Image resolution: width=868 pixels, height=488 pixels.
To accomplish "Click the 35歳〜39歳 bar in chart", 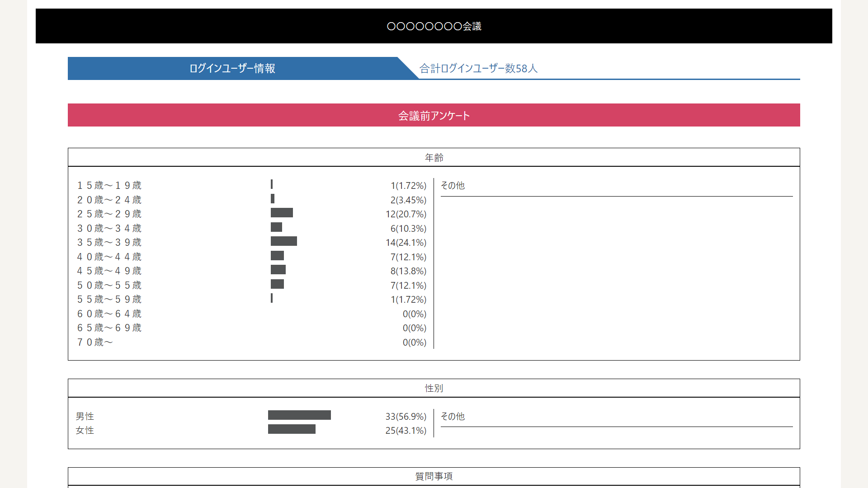I will coord(283,241).
